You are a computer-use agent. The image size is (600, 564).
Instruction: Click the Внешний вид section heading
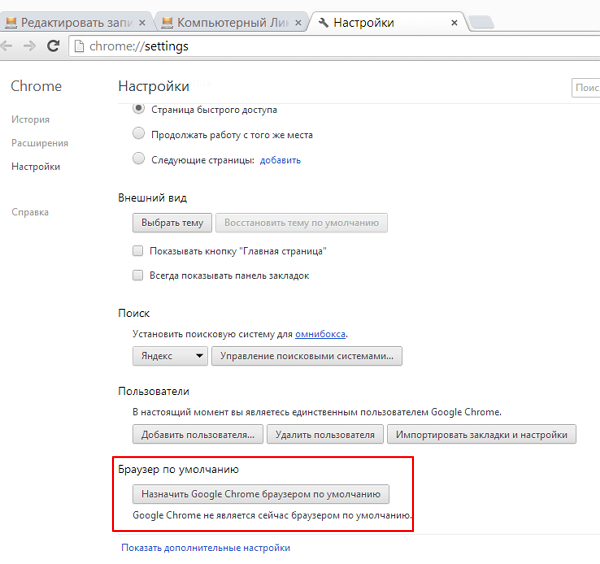pos(152,198)
